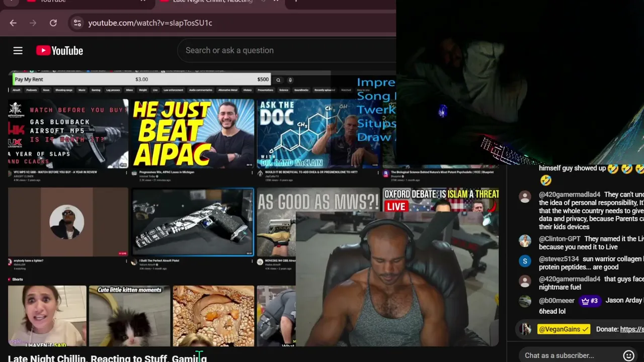Reload the page with the refresh icon

tap(53, 23)
